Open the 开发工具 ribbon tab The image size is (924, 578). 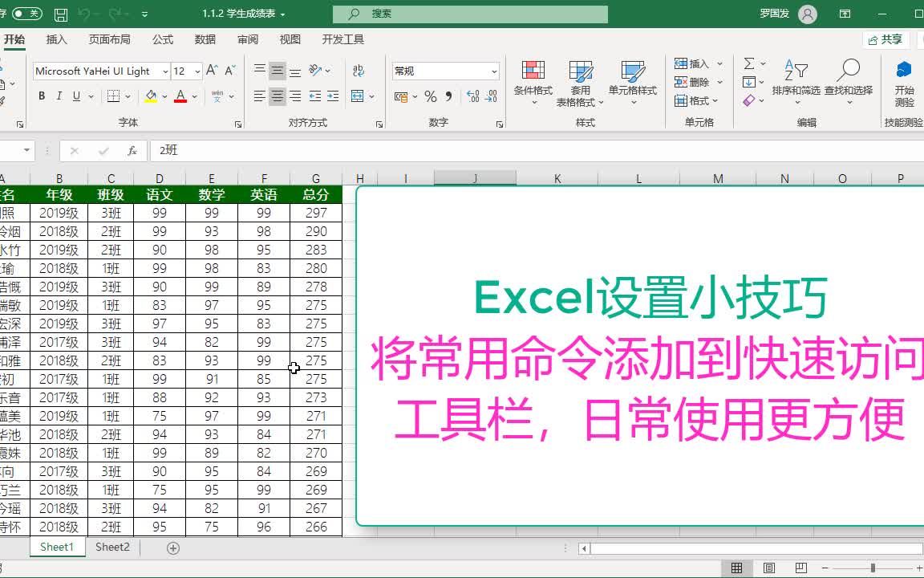343,38
